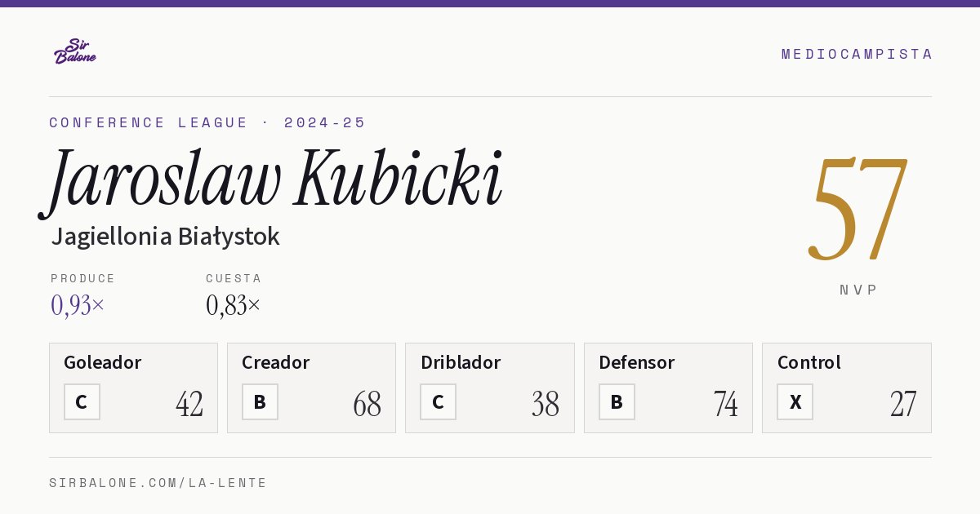
Task: Click the club name Jagiellonia Białystok
Action: tap(165, 237)
